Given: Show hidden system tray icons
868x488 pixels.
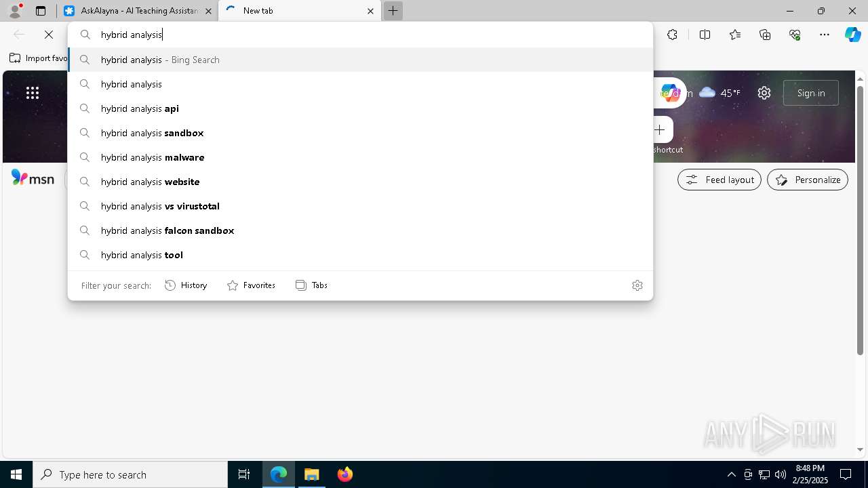Looking at the screenshot, I should [x=731, y=474].
